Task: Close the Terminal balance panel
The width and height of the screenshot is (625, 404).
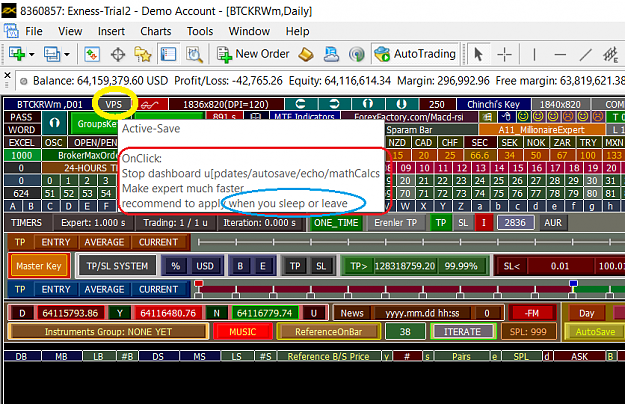Action: point(7,75)
